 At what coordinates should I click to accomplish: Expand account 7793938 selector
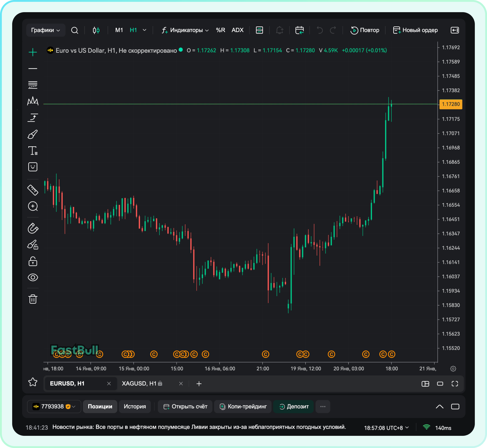pyautogui.click(x=54, y=407)
